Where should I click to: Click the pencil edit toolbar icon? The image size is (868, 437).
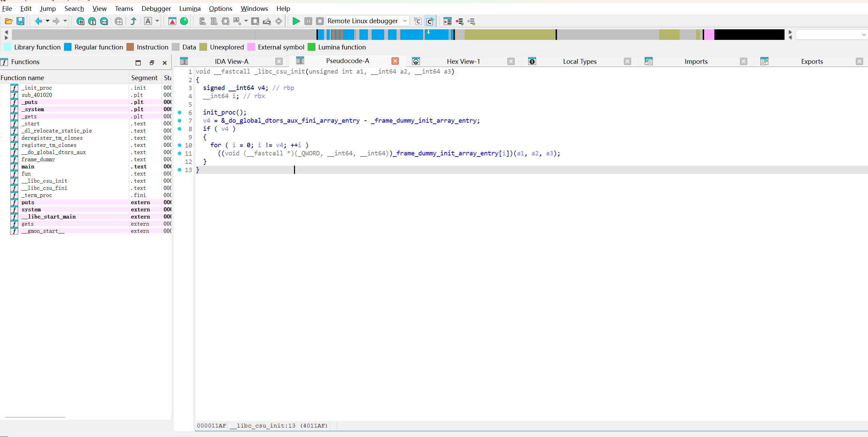point(267,21)
